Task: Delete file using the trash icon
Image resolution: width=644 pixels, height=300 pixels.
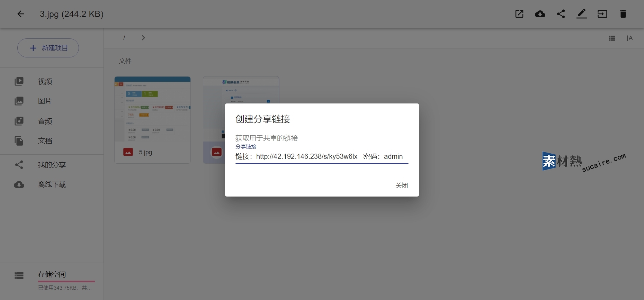Action: click(623, 14)
